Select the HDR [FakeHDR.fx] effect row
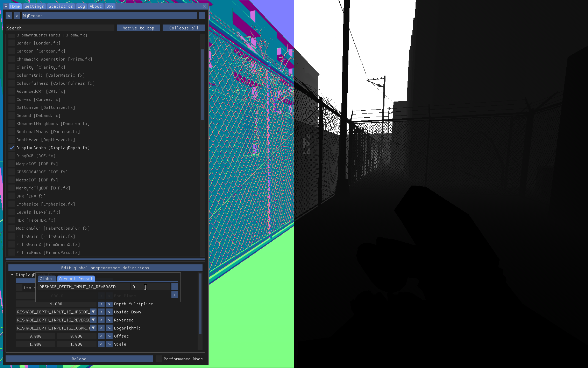Screen dimensions: 588x368 coord(36,220)
